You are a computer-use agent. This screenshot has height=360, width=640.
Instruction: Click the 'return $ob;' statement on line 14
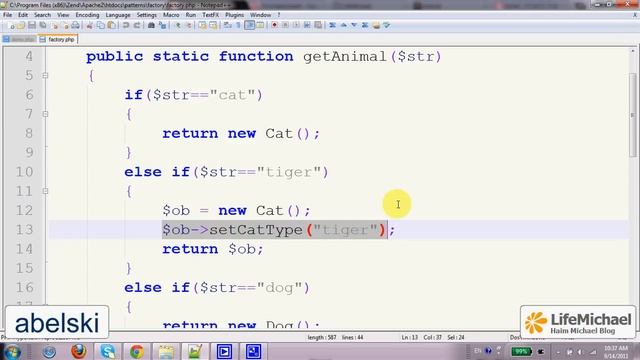pyautogui.click(x=213, y=249)
